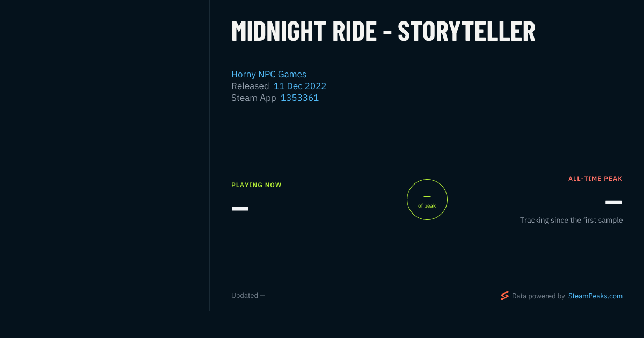Open the Horny NPC Games developer link
The width and height of the screenshot is (644, 338).
pos(269,74)
